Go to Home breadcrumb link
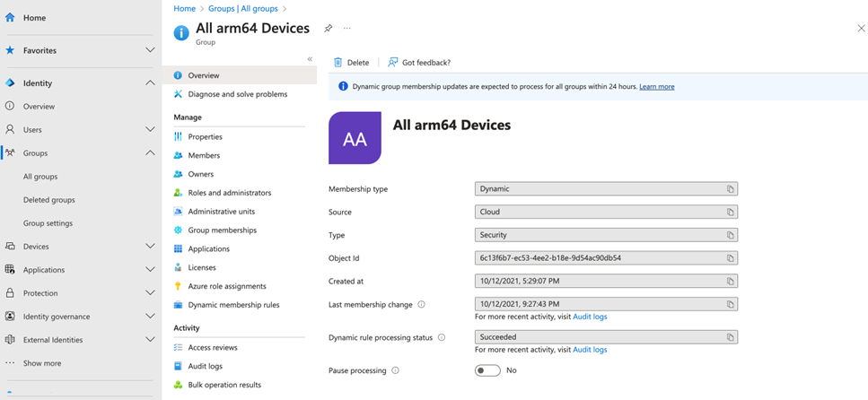 184,8
